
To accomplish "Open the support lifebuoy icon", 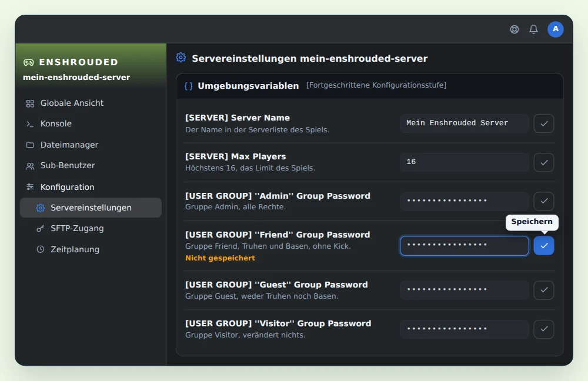I will [x=514, y=29].
